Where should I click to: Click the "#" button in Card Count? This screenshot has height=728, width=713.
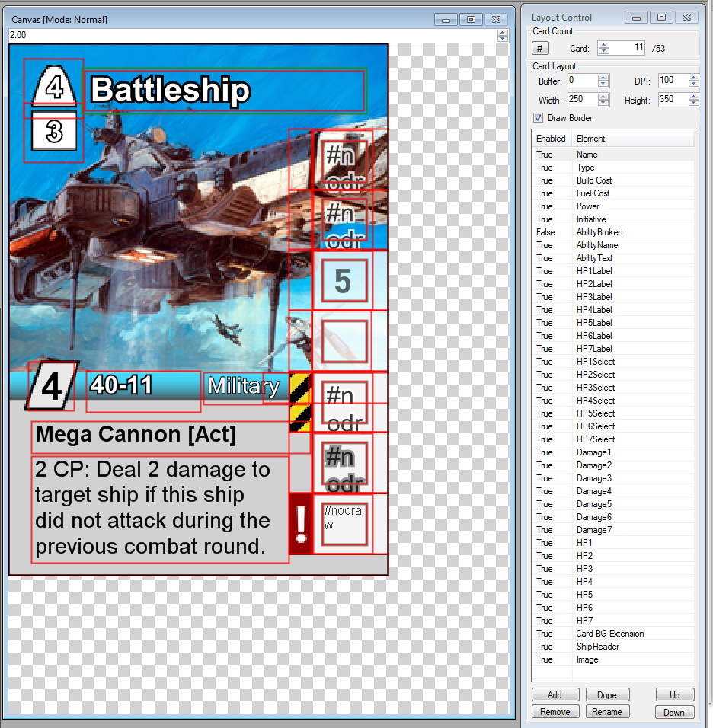tap(540, 48)
